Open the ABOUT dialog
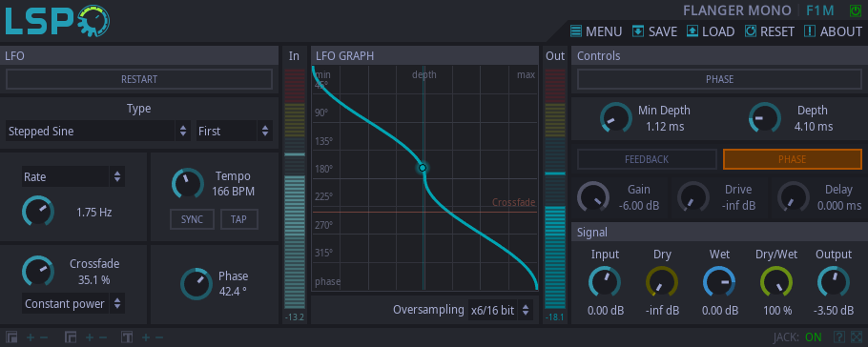 tap(833, 31)
